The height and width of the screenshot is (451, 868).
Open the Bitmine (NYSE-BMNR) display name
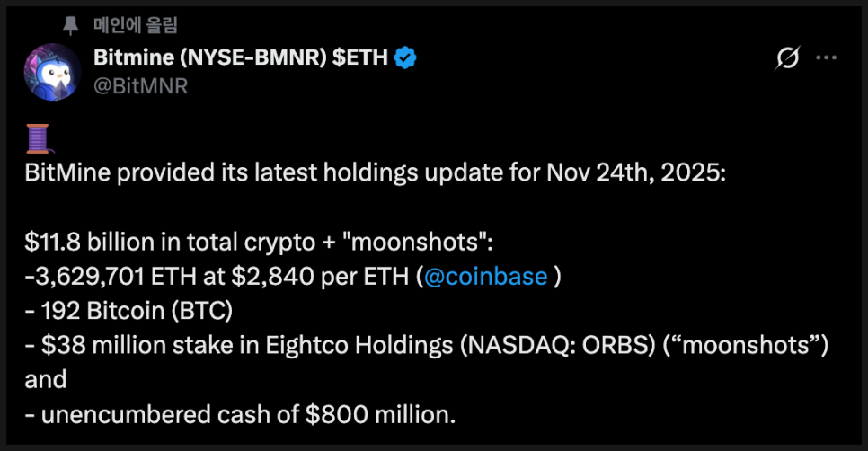click(240, 58)
